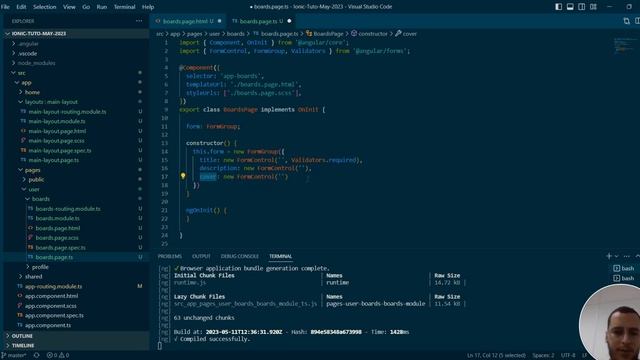The width and height of the screenshot is (640, 360).
Task: Click the BoardsPage breadcrumb item
Action: coord(325,34)
